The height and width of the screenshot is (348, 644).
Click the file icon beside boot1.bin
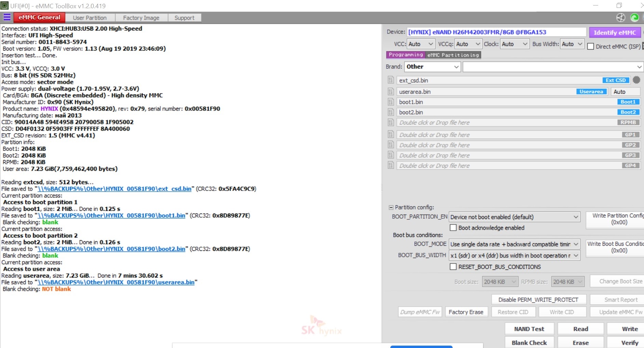[391, 102]
